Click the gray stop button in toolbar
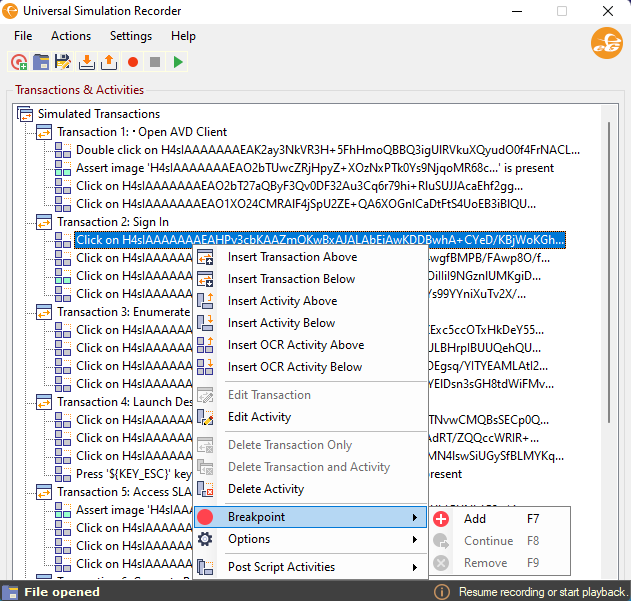Viewport: 631px width, 601px height. point(155,62)
